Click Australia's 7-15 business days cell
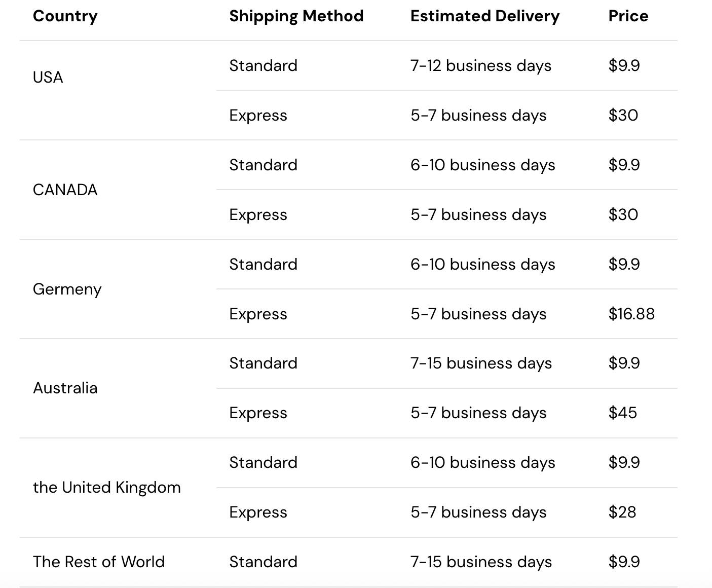The height and width of the screenshot is (588, 712). (x=480, y=363)
